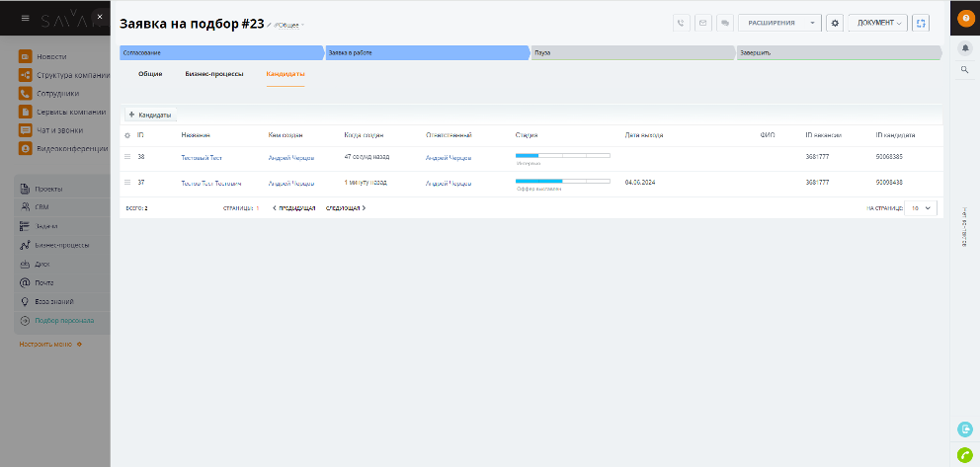980x468 pixels.
Task: Open the Документ dropdown menu
Action: 876,23
